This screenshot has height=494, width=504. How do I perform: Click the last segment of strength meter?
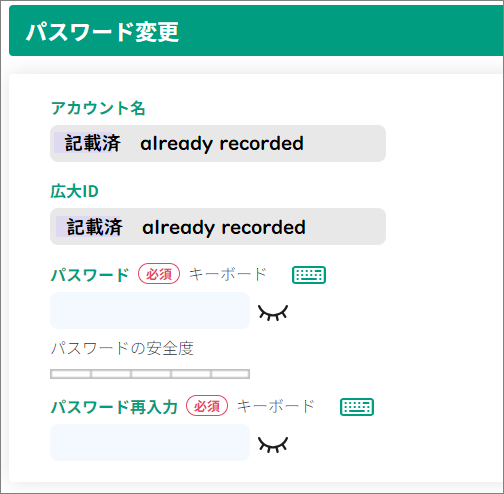click(x=230, y=374)
